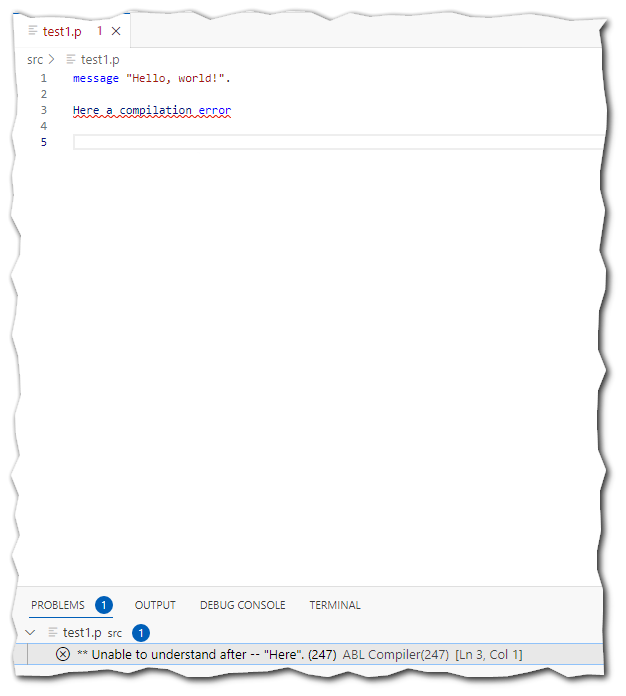Open the OUTPUT panel tab
626x696 pixels.
click(155, 605)
